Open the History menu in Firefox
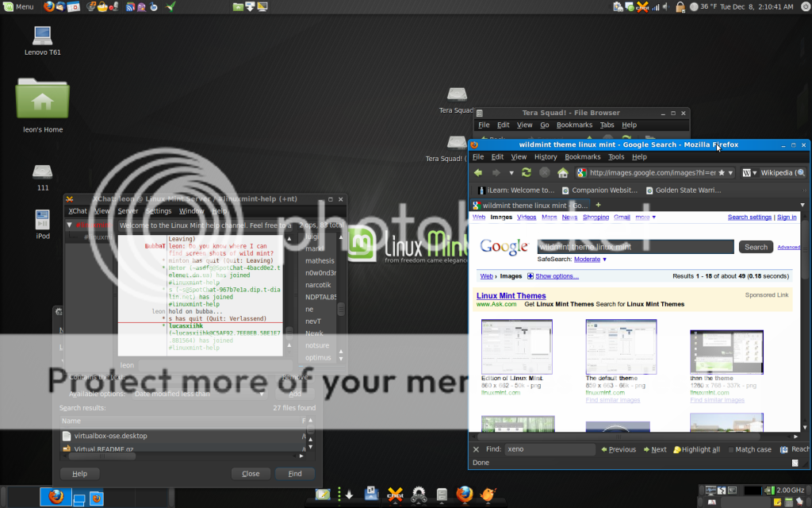 [546, 156]
